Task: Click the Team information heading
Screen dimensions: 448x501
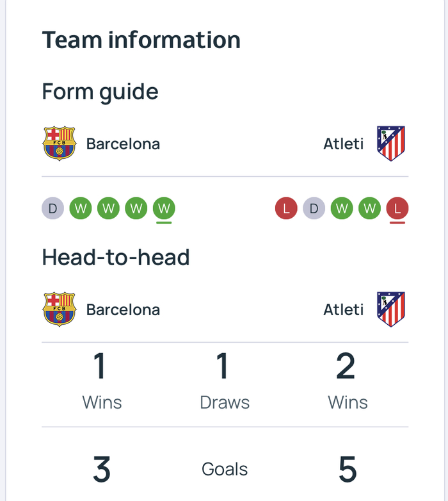Action: tap(141, 40)
